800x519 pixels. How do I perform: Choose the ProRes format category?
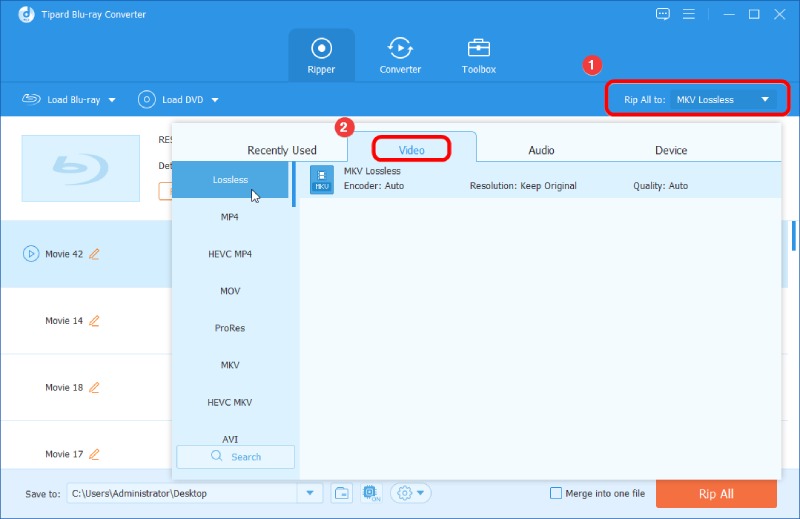[x=230, y=328]
